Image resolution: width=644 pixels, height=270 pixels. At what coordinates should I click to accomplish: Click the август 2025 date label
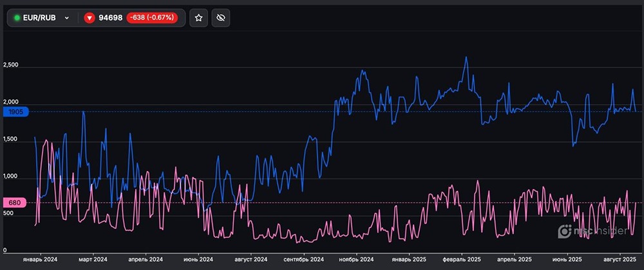click(x=620, y=260)
